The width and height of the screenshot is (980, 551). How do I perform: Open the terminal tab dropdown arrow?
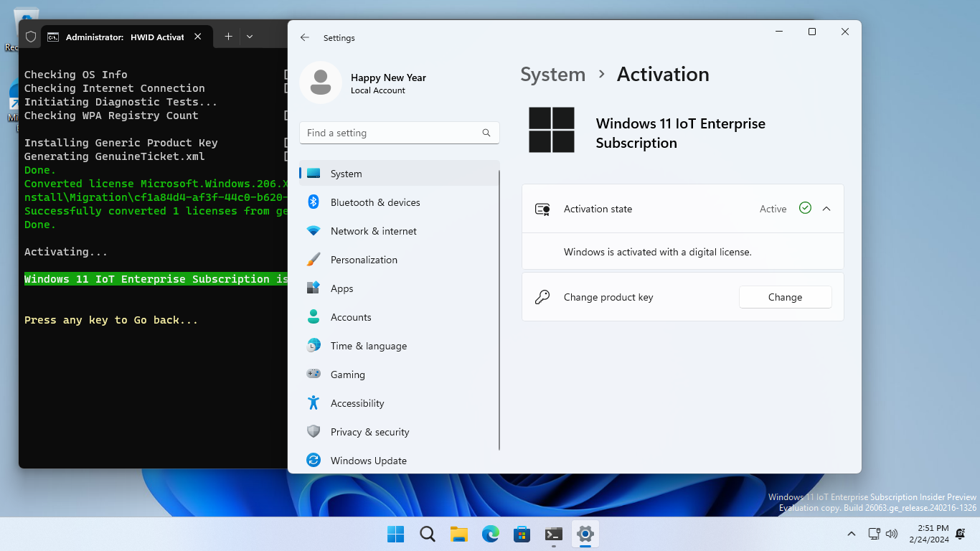250,37
